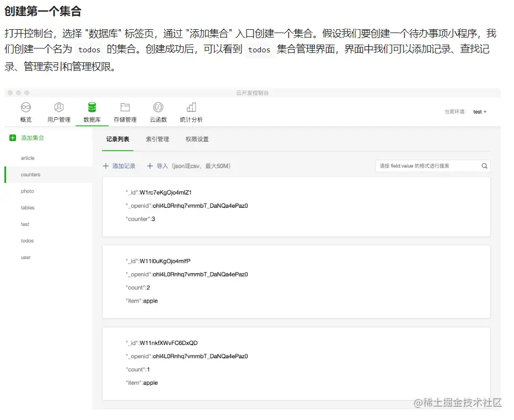Viewport: 514px width, 420px height.
Task: Switch to the 记录列表 tab
Action: pos(117,139)
